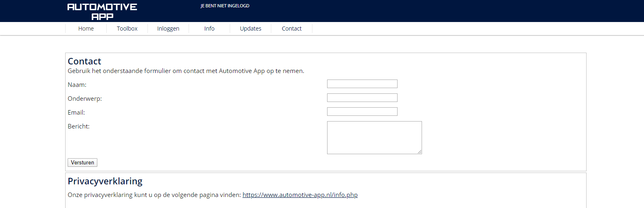Focus the Naam input field
644x208 pixels.
coord(362,84)
